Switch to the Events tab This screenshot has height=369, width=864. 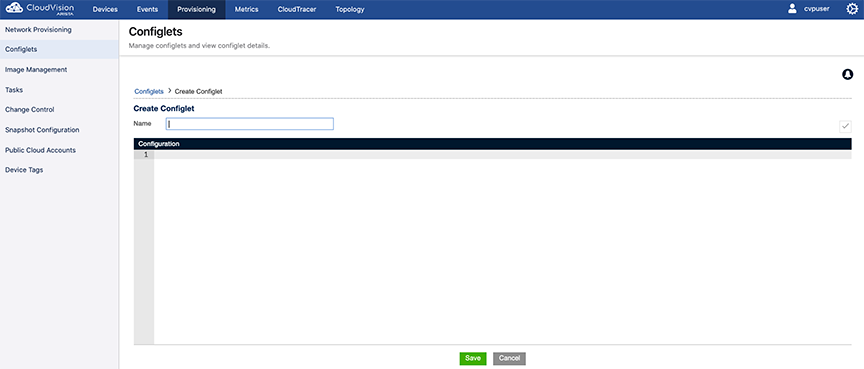click(147, 9)
